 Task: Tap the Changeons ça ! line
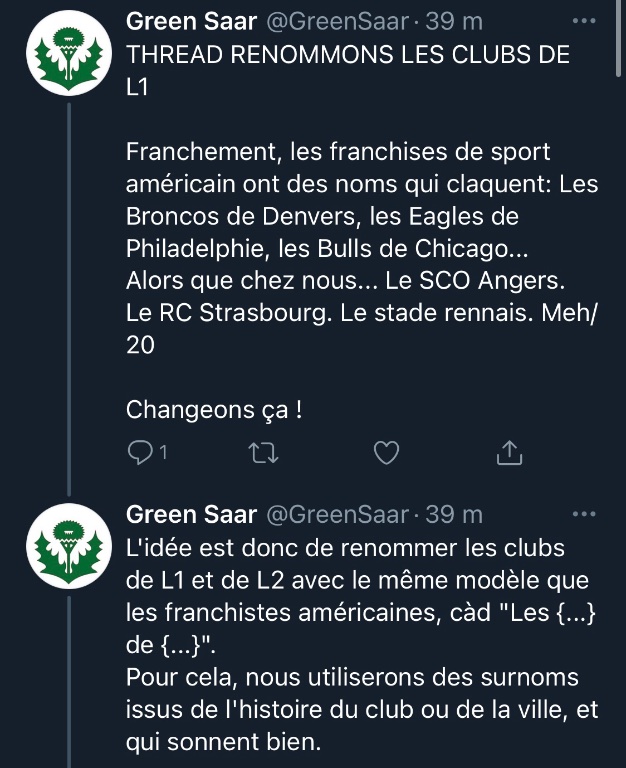214,410
